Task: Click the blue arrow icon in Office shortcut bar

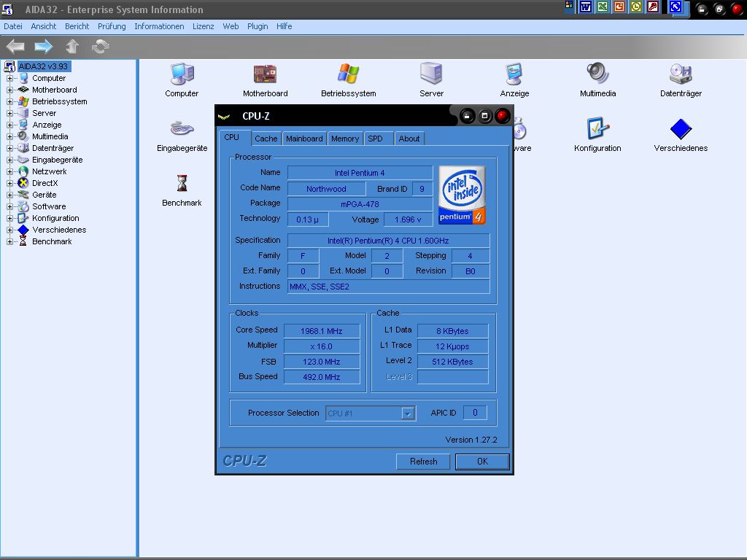Action: pos(676,7)
